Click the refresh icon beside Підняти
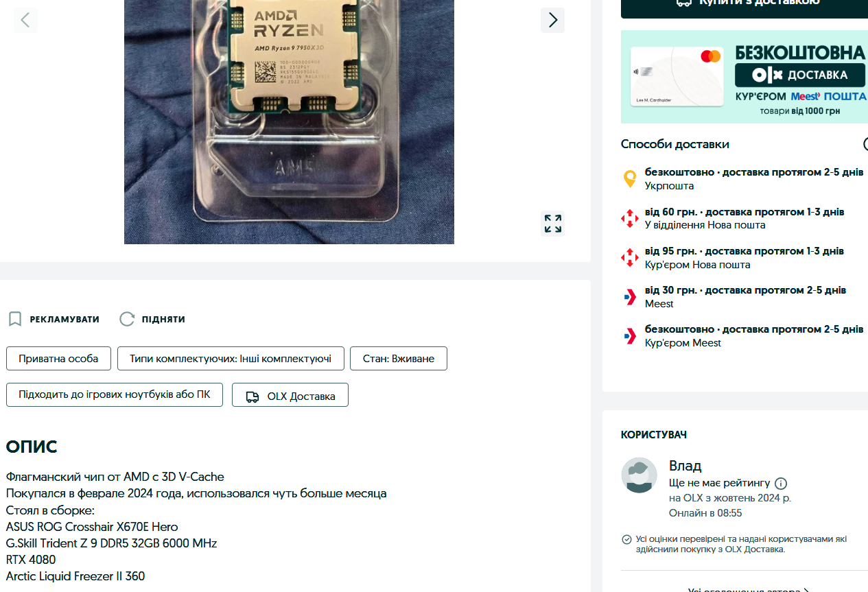This screenshot has width=868, height=592. (127, 319)
